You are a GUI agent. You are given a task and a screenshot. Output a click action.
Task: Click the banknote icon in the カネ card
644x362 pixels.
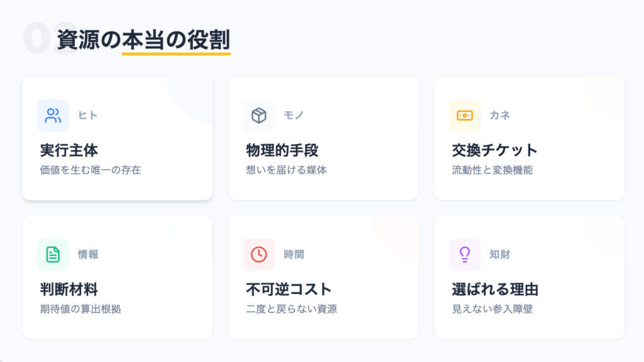pos(465,116)
